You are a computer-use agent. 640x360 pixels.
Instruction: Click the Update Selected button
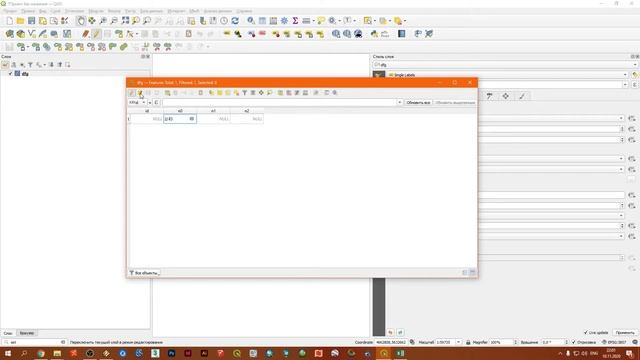pos(455,102)
